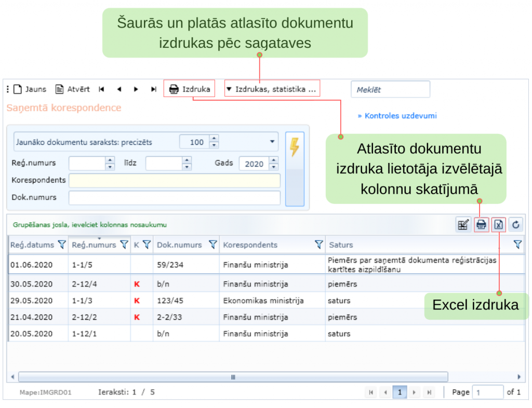The height and width of the screenshot is (408, 532).
Task: Select row with Ekonomikas ministrija
Action: [263, 301]
